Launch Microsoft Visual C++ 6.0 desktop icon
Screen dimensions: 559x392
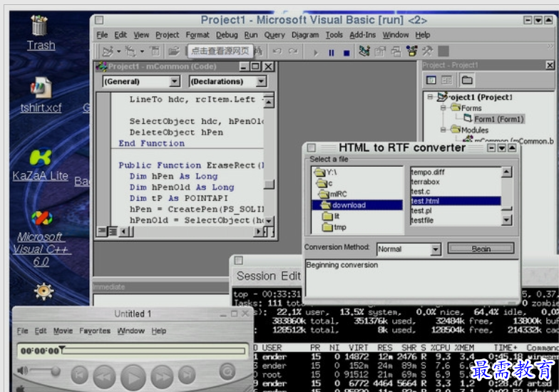pyautogui.click(x=41, y=239)
